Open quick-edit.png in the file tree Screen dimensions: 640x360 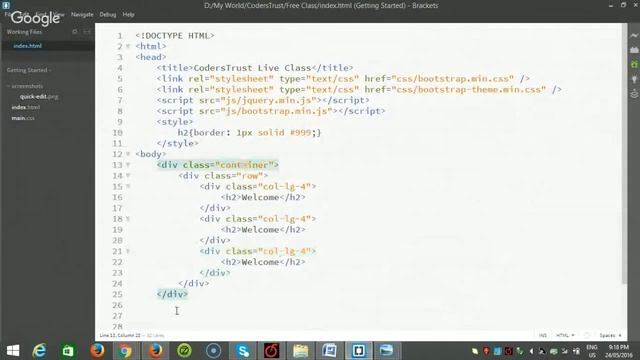pos(39,97)
